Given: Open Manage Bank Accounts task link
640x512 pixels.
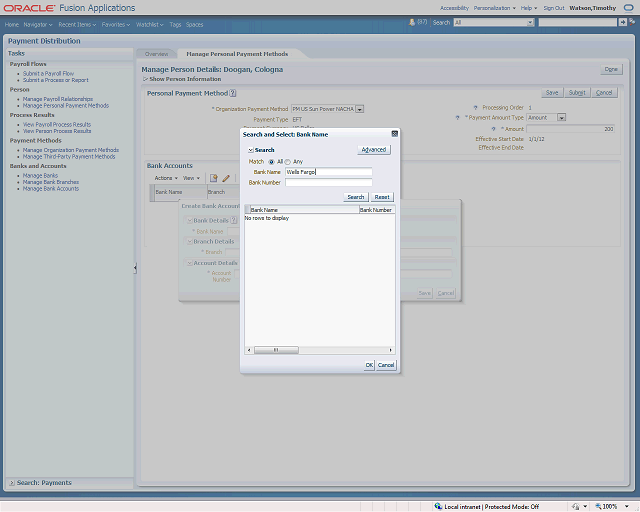Looking at the screenshot, I should coord(51,189).
